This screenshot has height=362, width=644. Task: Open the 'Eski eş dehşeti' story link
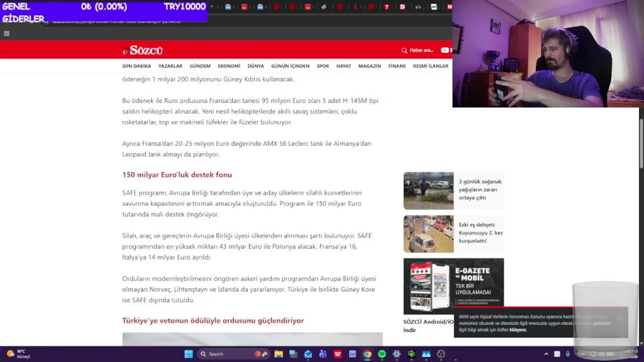click(480, 233)
